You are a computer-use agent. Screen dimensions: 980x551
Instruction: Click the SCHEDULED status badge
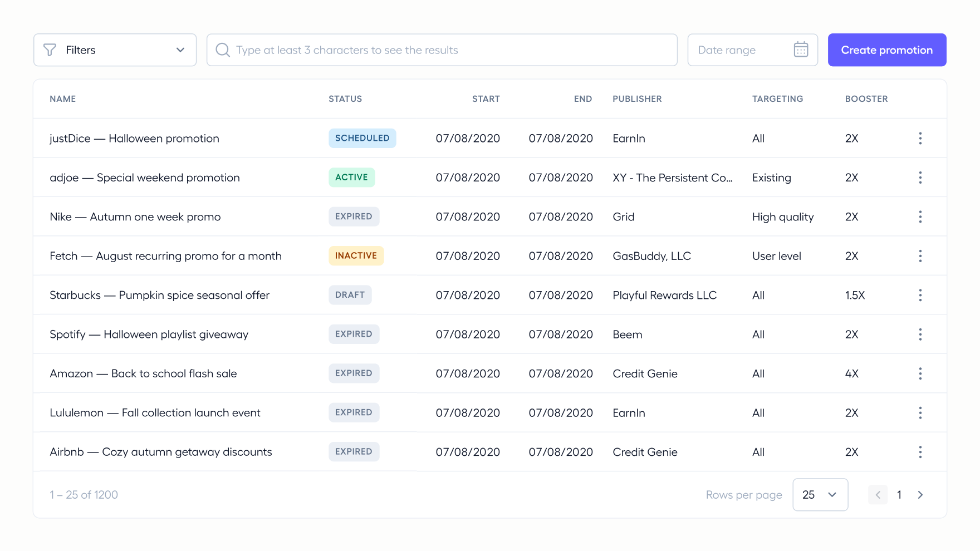pyautogui.click(x=362, y=138)
